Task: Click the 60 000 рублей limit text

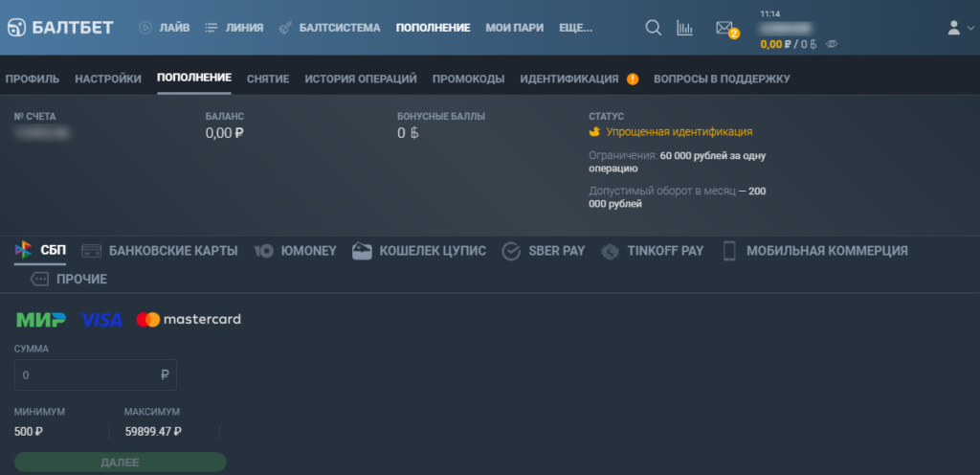Action: [x=712, y=162]
